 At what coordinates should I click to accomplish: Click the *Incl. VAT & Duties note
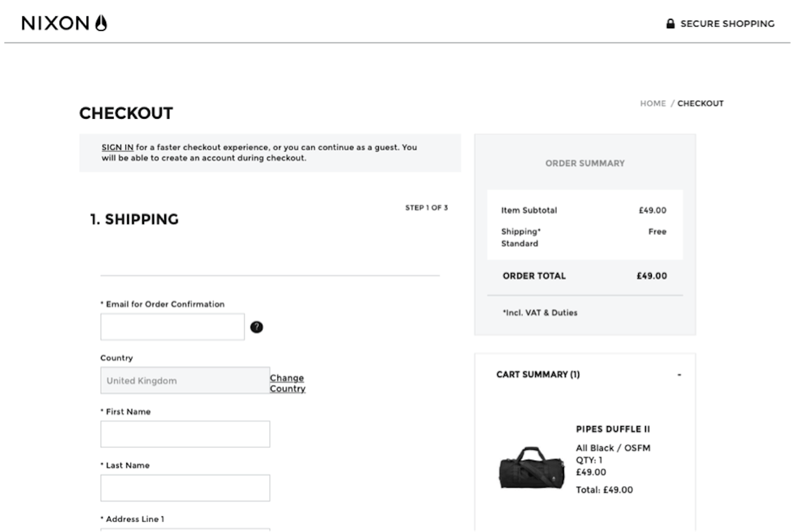(x=540, y=313)
